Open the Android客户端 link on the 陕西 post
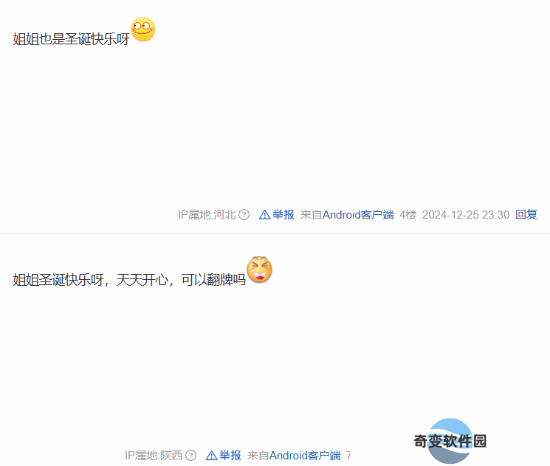550x466 pixels. tap(305, 455)
